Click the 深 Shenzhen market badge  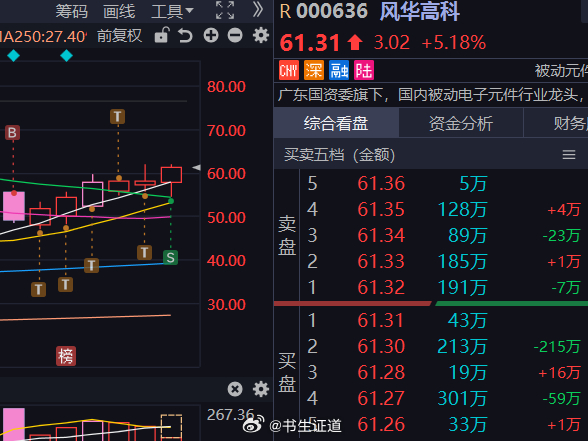point(314,70)
